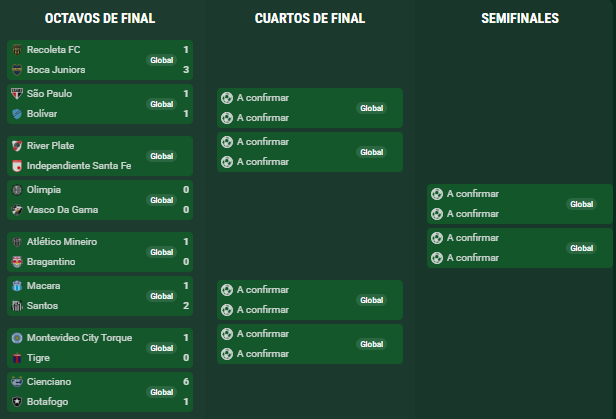
Task: Click the Boca Juniors team crest
Action: [17, 70]
